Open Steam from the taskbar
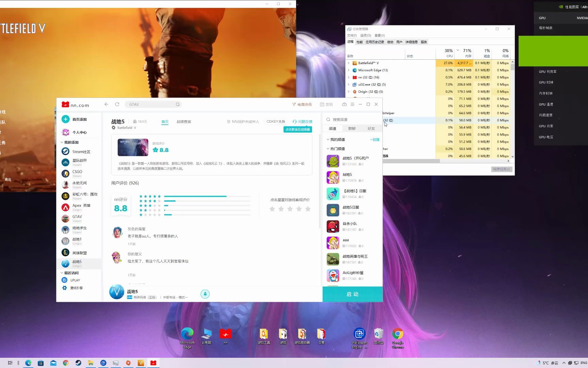Screen dimensions: 588x368 [x=78, y=363]
